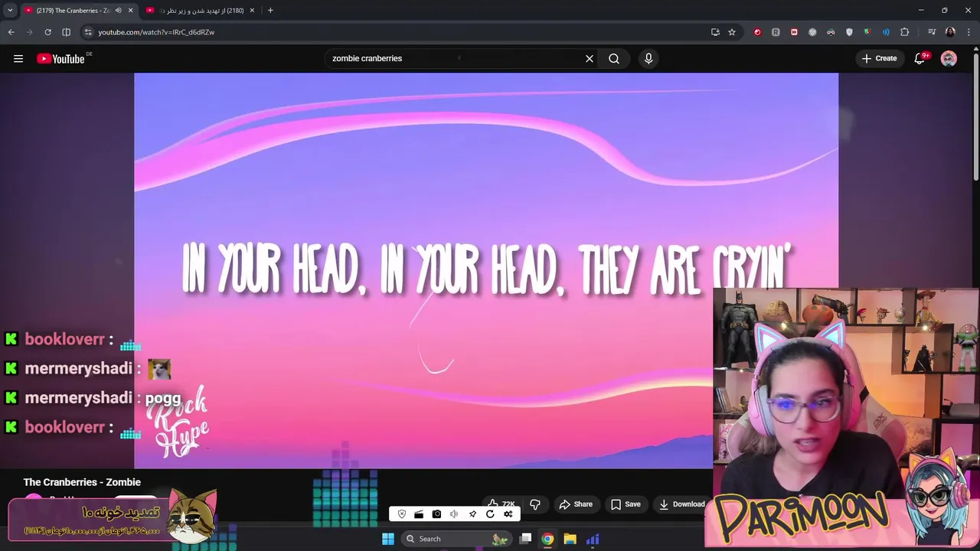Expand the tab search dropdown arrow

10,11
